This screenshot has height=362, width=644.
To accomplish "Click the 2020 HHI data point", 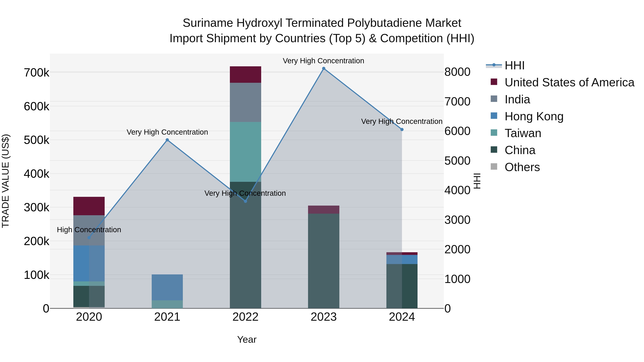I will pos(89,238).
